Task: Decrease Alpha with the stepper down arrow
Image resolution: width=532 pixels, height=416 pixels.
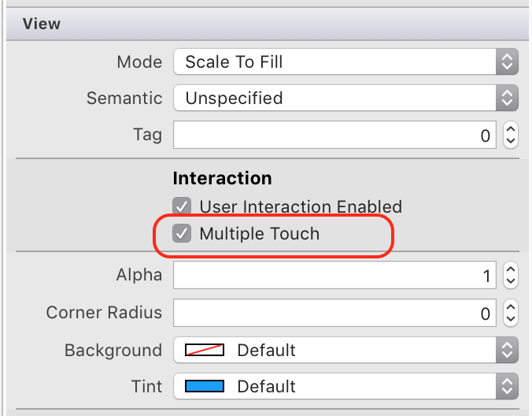Action: 511,282
